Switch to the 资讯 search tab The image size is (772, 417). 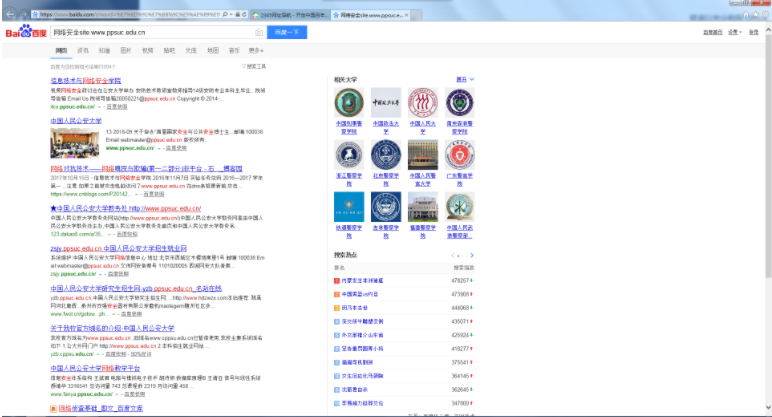(x=83, y=50)
